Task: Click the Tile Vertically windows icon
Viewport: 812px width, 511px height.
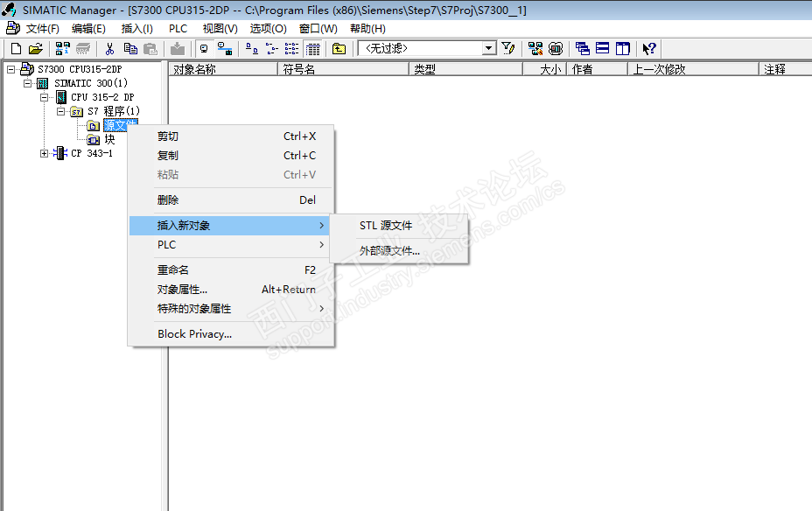Action: [x=622, y=49]
